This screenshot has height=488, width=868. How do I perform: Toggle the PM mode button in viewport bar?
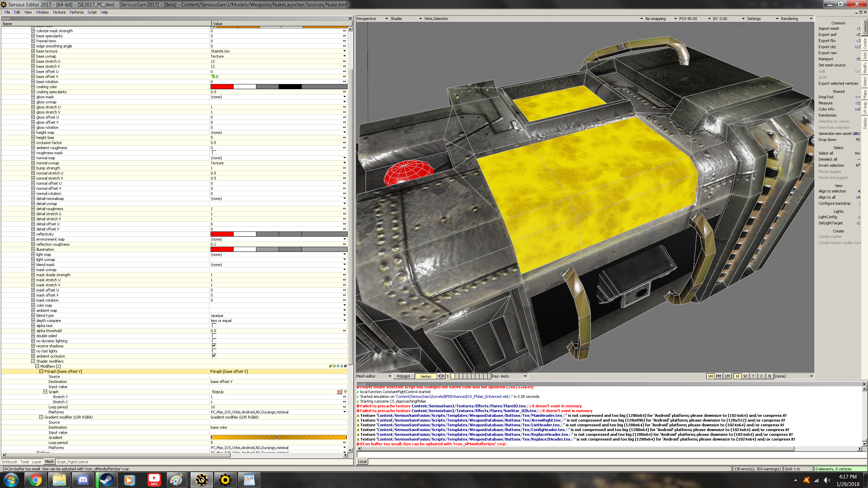click(x=718, y=376)
